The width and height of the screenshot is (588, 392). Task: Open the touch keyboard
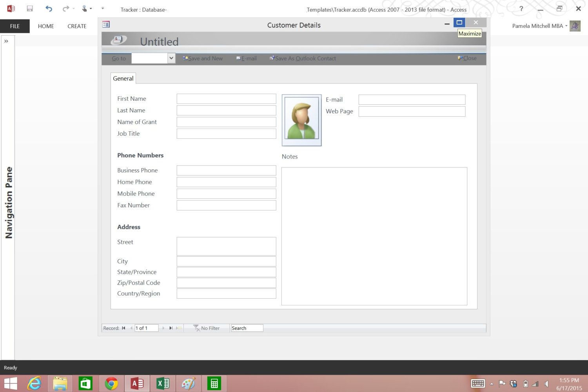478,383
